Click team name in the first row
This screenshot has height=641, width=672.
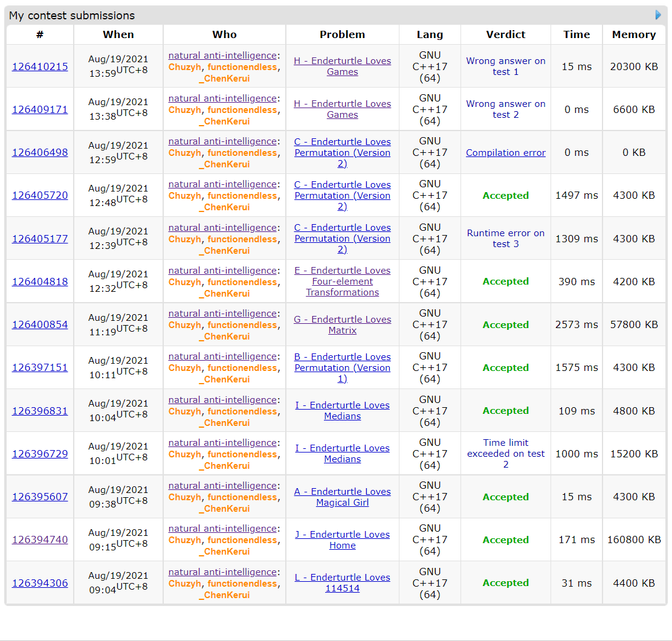pyautogui.click(x=222, y=56)
